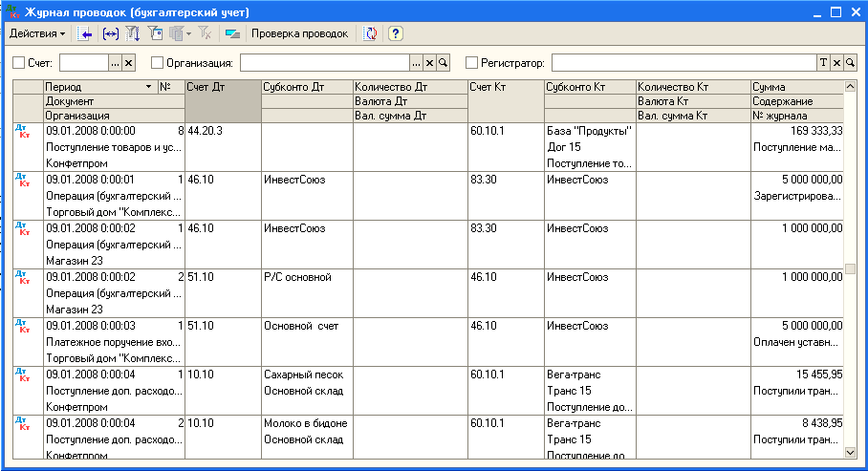Click the go-to-document arrow icon in toolbar
The width and height of the screenshot is (868, 471).
(85, 33)
